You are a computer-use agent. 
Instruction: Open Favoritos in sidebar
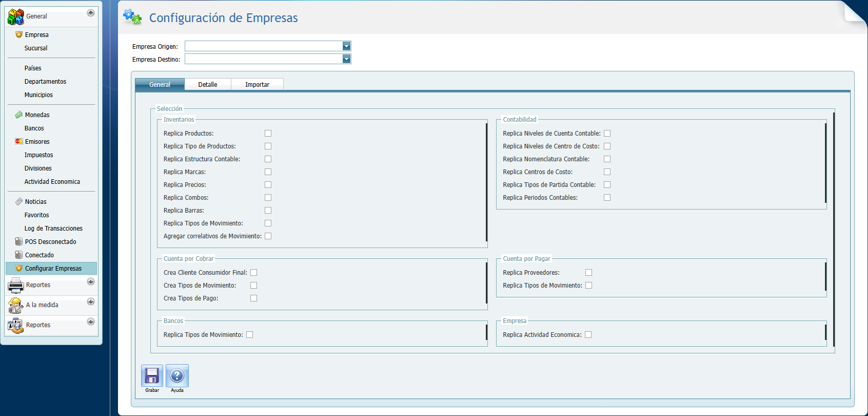pos(37,215)
